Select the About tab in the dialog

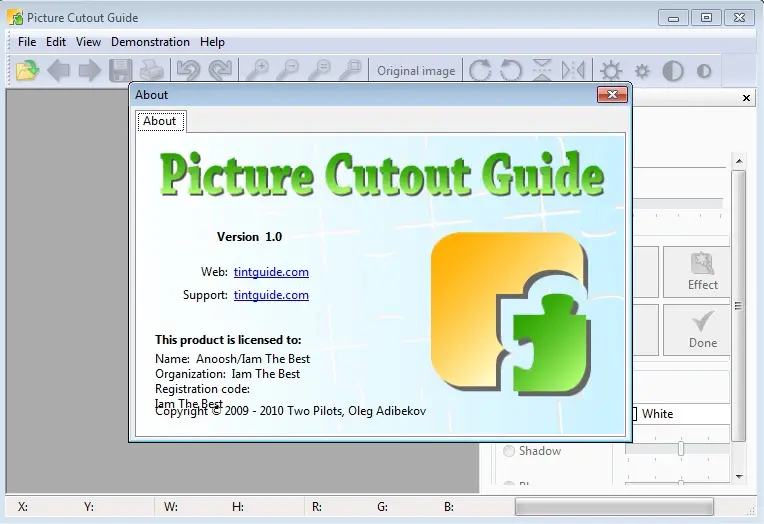pos(160,121)
